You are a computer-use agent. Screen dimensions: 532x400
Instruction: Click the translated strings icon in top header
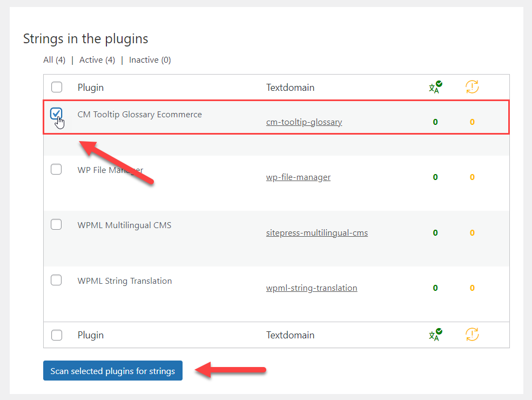[435, 87]
